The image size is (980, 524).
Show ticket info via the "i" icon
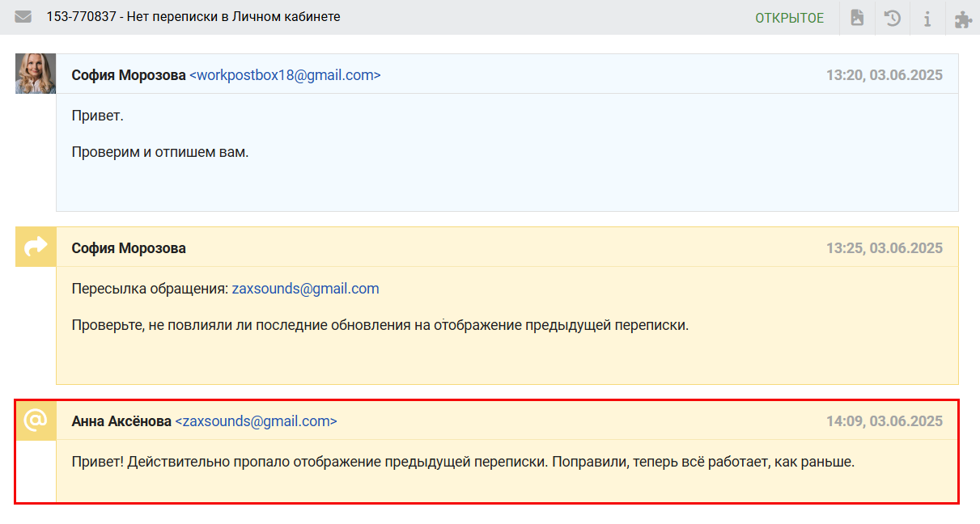point(927,18)
